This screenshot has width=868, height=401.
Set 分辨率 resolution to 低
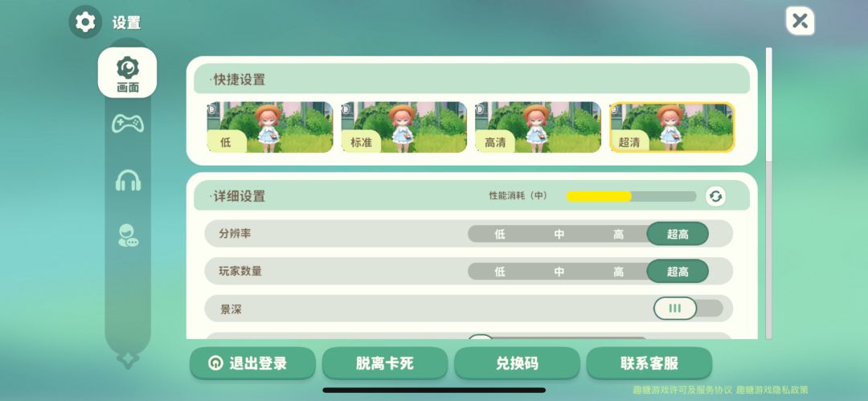[x=499, y=234]
